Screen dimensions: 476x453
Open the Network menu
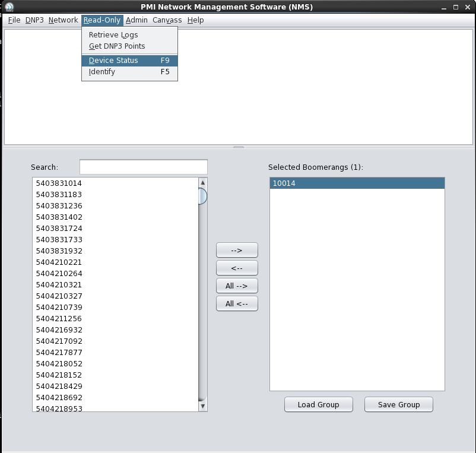click(63, 20)
